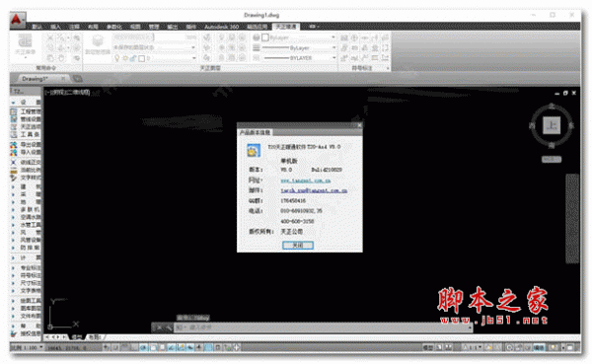Switch to the Autodesk 360 ribbon tab
This screenshot has width=592, height=364.
coord(222,27)
